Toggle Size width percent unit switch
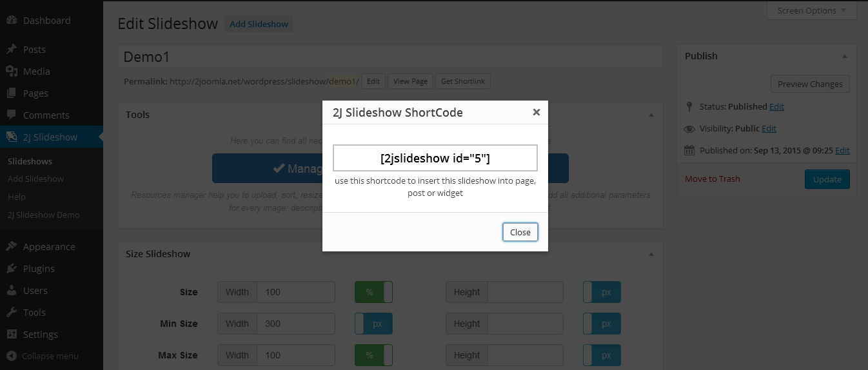 (373, 292)
